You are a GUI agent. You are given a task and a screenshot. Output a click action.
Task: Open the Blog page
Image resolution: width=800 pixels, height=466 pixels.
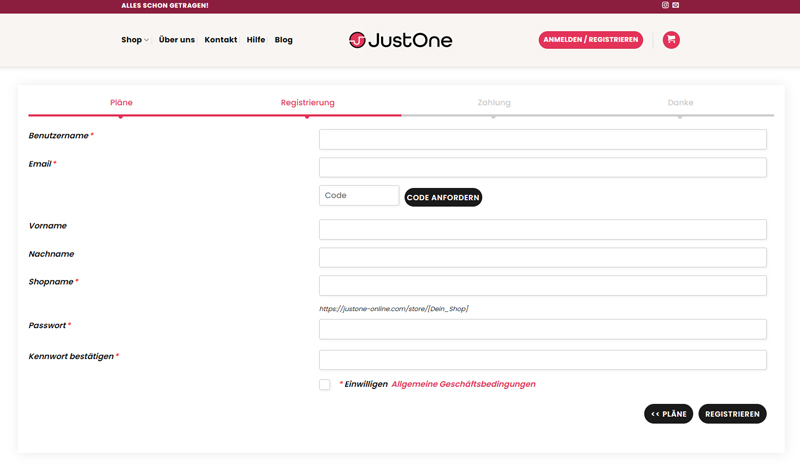(x=284, y=40)
